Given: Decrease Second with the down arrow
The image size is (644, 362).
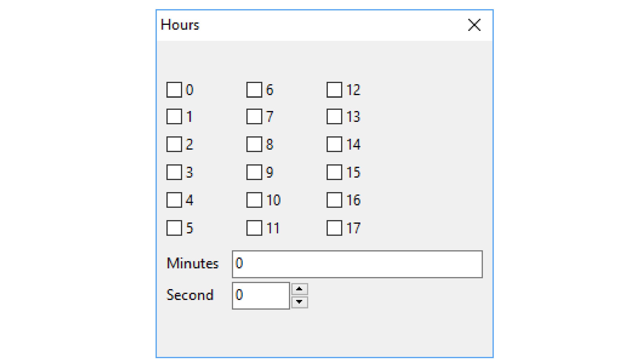Looking at the screenshot, I should 299,302.
